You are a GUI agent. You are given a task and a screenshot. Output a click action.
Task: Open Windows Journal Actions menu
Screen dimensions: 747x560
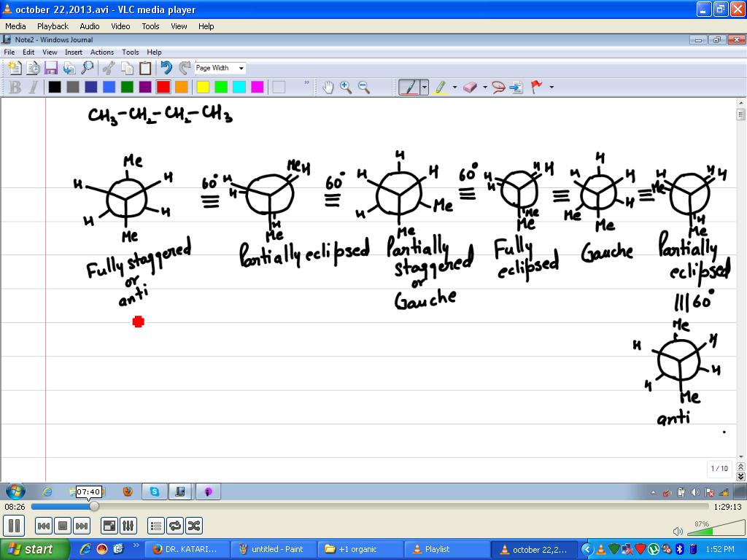pyautogui.click(x=102, y=52)
